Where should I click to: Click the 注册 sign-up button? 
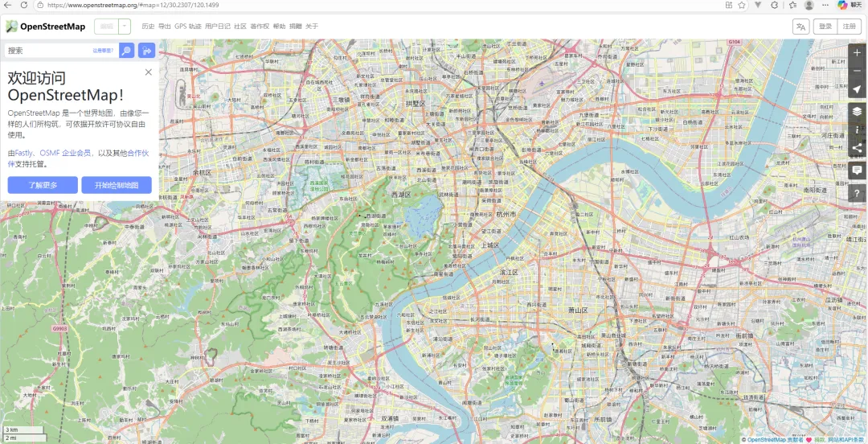pos(850,26)
